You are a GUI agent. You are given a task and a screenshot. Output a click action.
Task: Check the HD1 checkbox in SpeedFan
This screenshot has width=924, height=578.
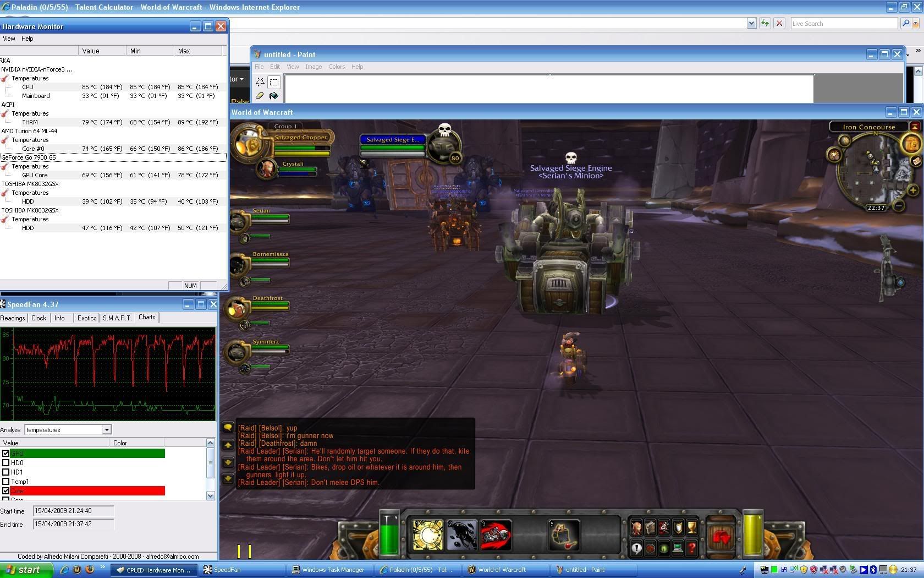[5, 472]
